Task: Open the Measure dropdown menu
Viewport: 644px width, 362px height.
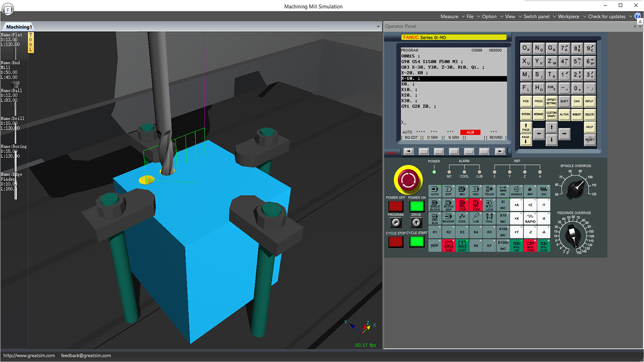Action: [449, 17]
